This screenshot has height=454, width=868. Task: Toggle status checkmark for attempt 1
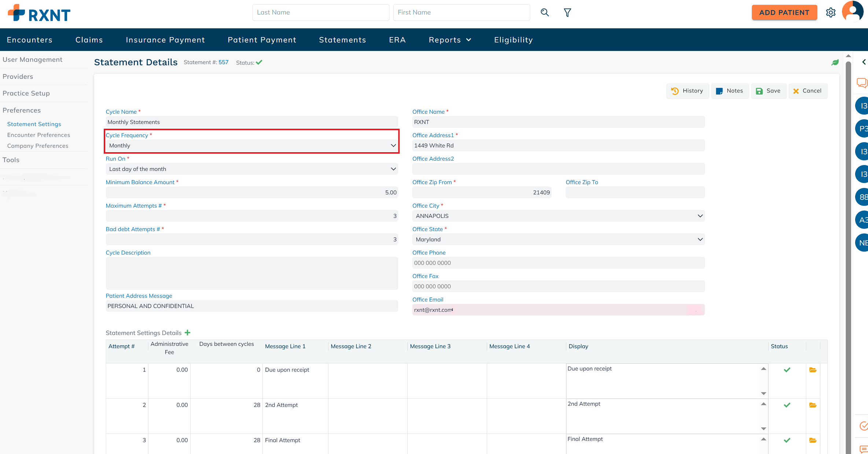[787, 370]
